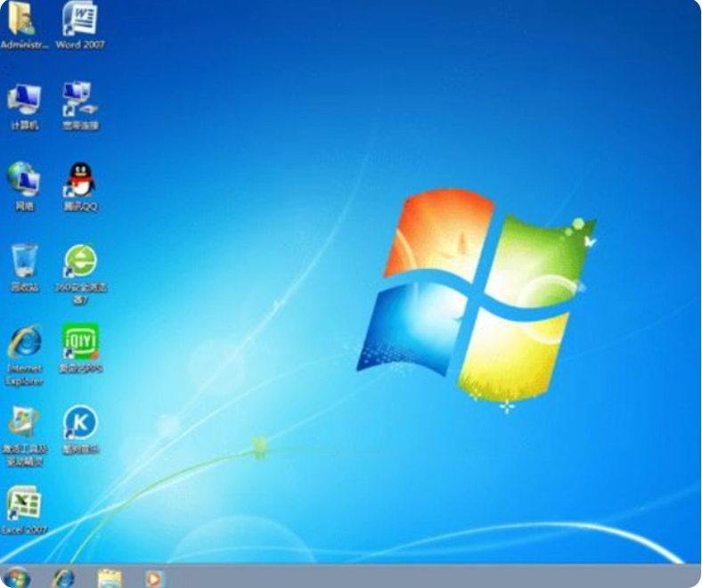This screenshot has width=702, height=588.
Task: Select the Network (网络) desktop icon
Action: tap(24, 179)
